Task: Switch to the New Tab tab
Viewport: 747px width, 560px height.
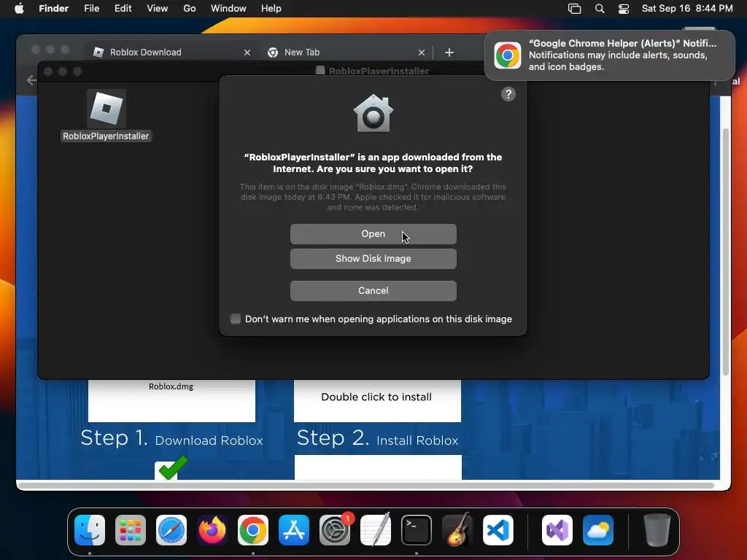Action: 347,52
